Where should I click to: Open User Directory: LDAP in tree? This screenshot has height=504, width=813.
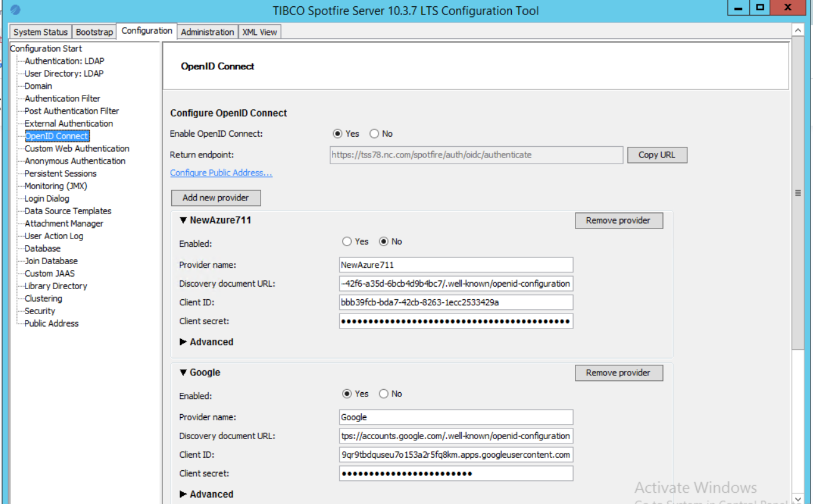pyautogui.click(x=64, y=74)
